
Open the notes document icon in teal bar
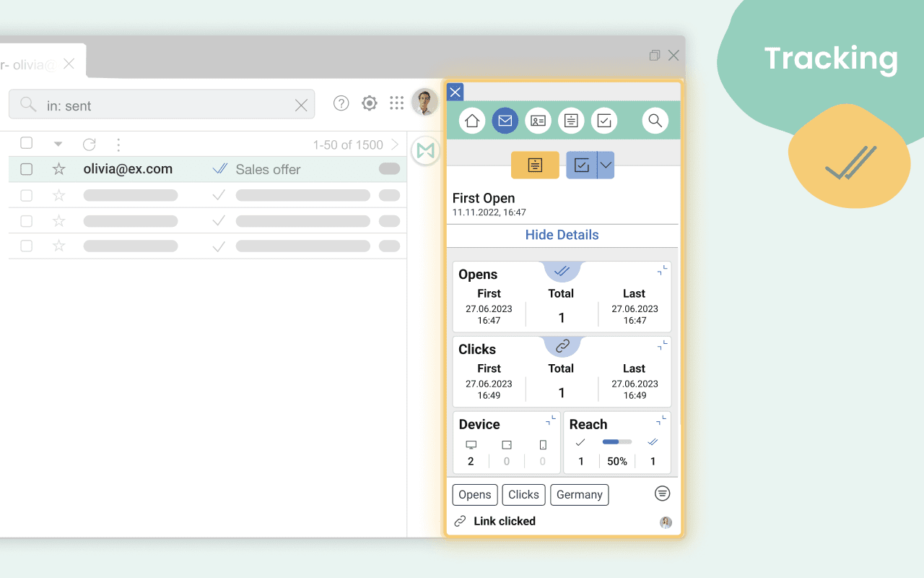coord(571,121)
